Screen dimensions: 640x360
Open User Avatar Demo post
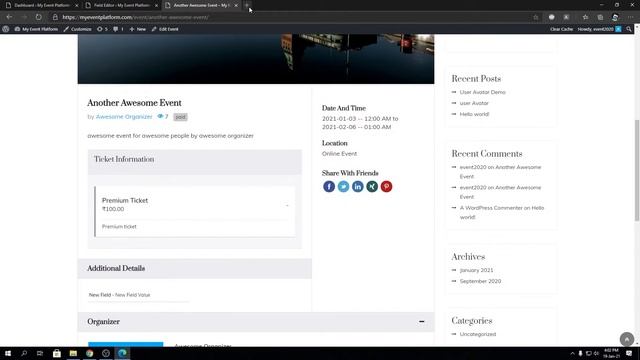click(482, 92)
